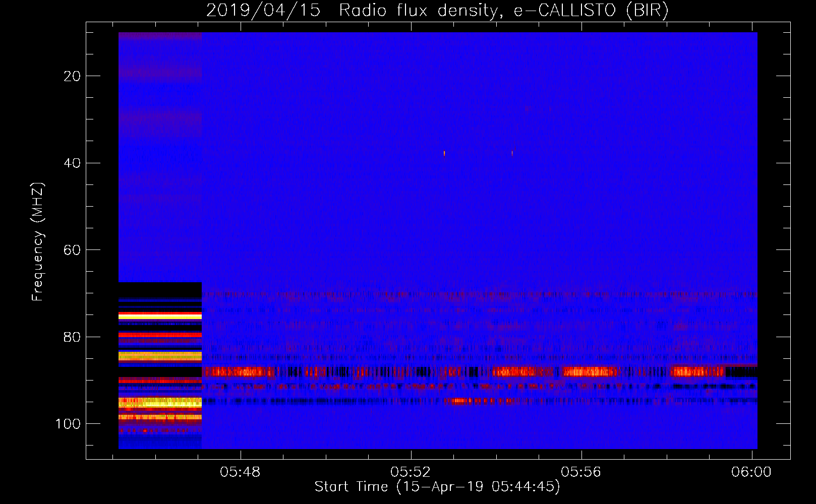The width and height of the screenshot is (816, 504).
Task: Click the 'Start Time (15-Apr-19 05:44:45)' label
Action: (x=437, y=487)
